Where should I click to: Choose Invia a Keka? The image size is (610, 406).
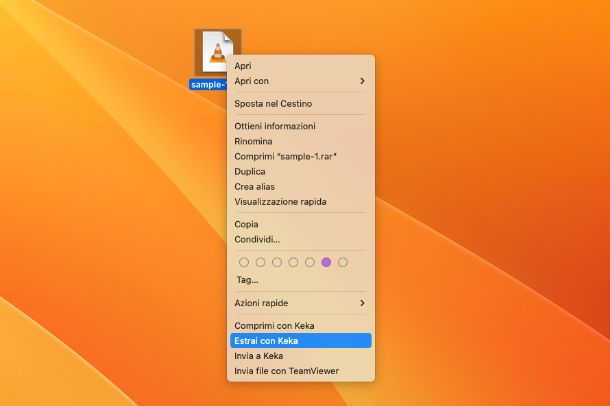pos(301,356)
